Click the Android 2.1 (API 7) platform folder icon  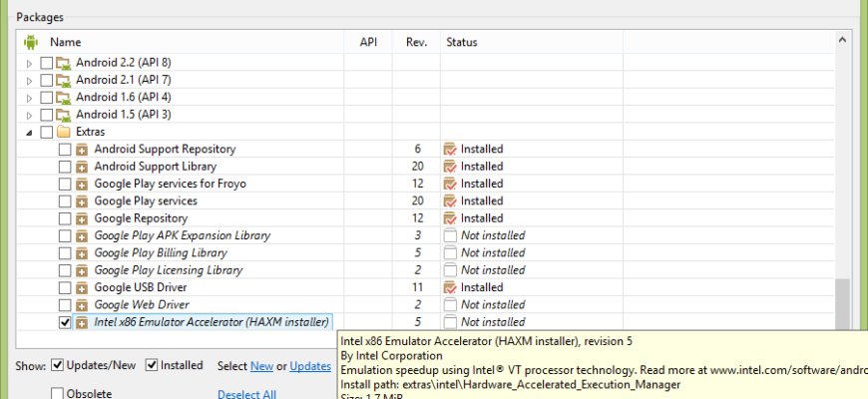coord(64,80)
